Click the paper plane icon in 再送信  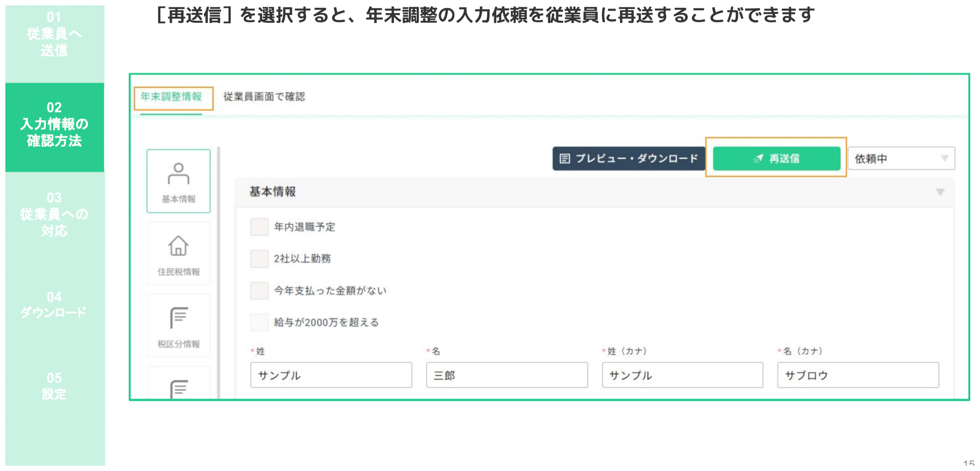point(758,158)
